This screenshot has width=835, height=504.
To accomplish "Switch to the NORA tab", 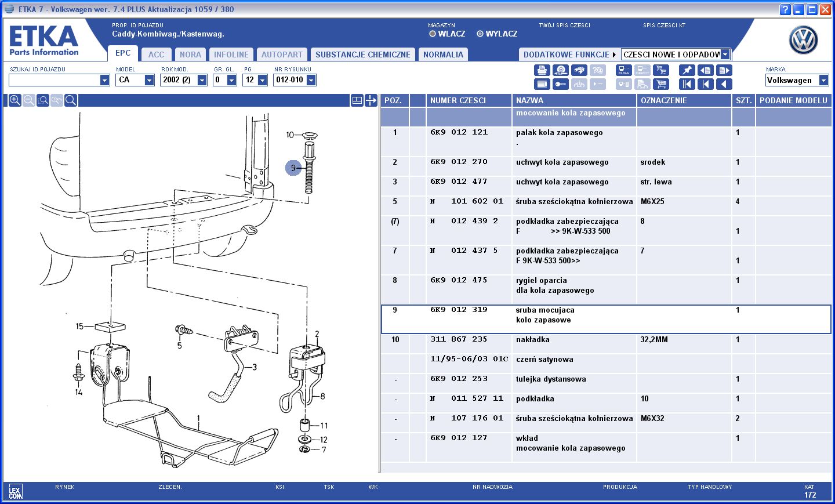I will pyautogui.click(x=190, y=55).
